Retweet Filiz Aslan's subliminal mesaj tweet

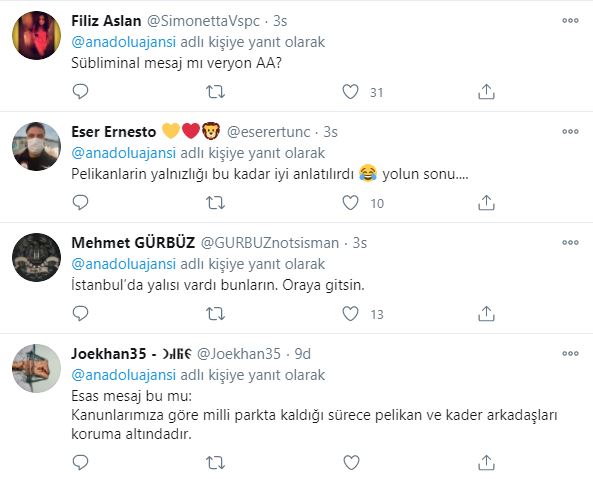215,92
